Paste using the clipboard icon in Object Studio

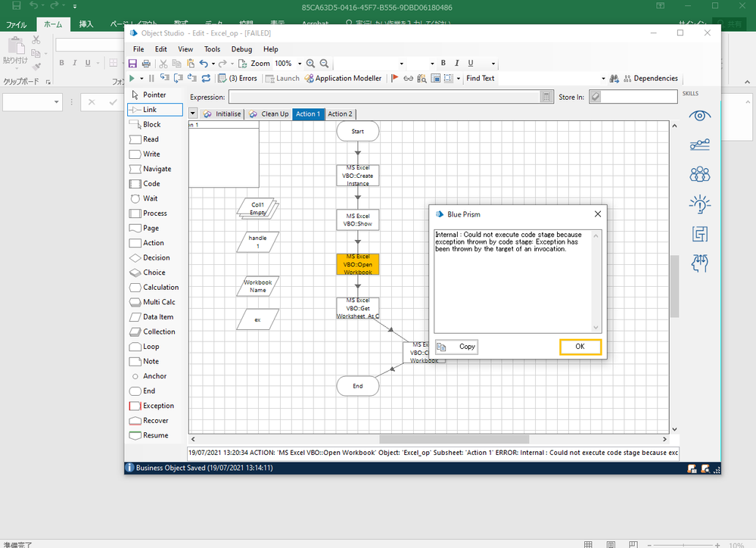tap(191, 64)
